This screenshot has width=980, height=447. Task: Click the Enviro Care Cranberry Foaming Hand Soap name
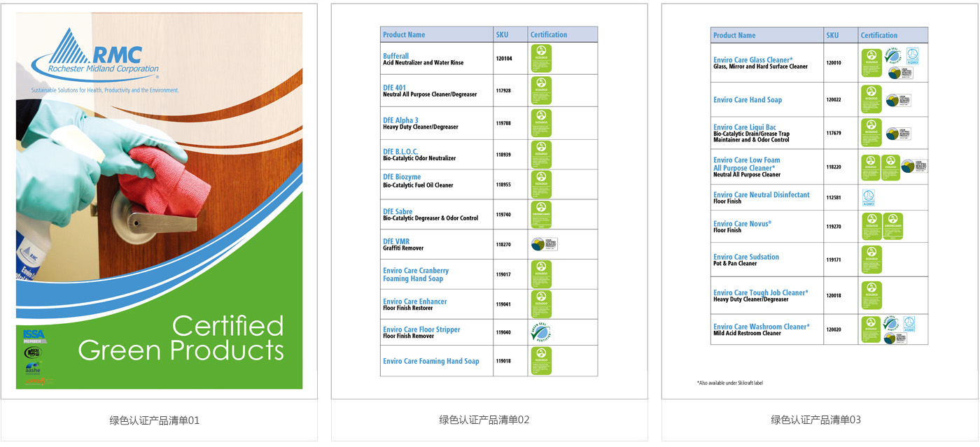(416, 274)
